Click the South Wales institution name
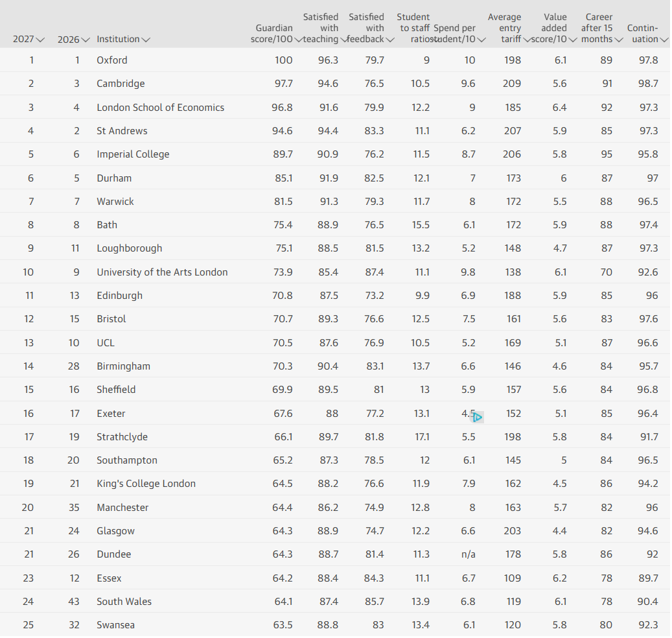Screen dimensions: 672x638 tap(124, 602)
